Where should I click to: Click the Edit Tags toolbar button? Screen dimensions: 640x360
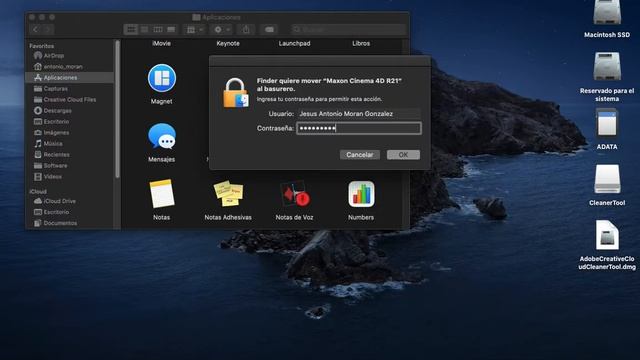click(269, 29)
